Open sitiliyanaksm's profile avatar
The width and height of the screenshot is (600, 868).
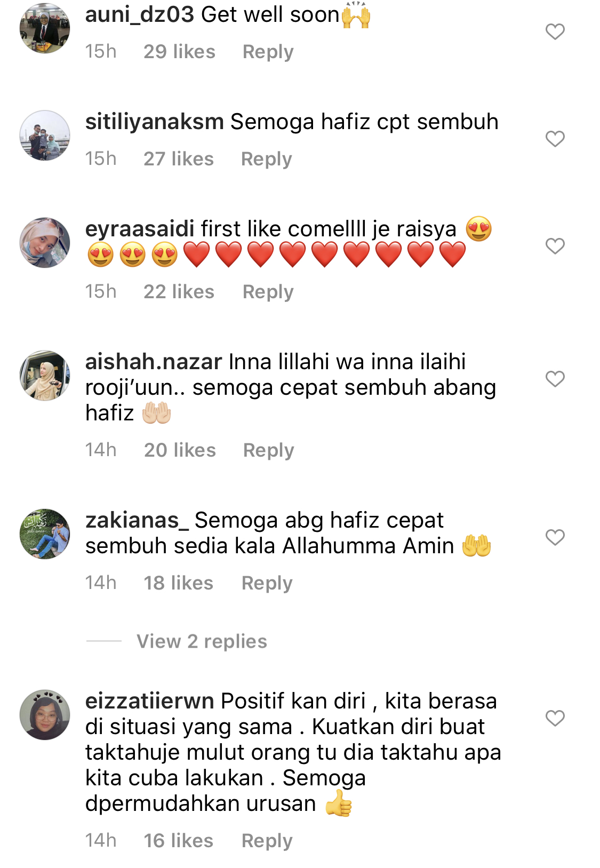[x=45, y=136]
